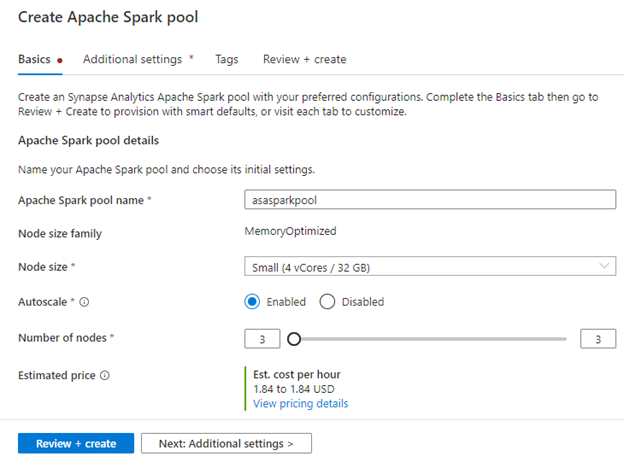Click the Number of nodes slider handle
624x462 pixels.
point(294,339)
